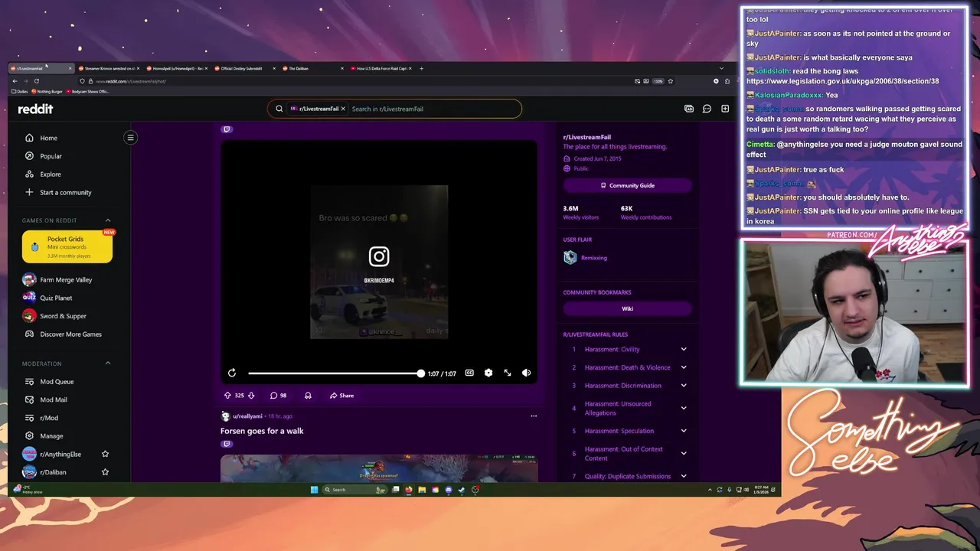Image resolution: width=980 pixels, height=551 pixels.
Task: Open the 'Forsen goes for a walk' post
Action: pos(262,431)
